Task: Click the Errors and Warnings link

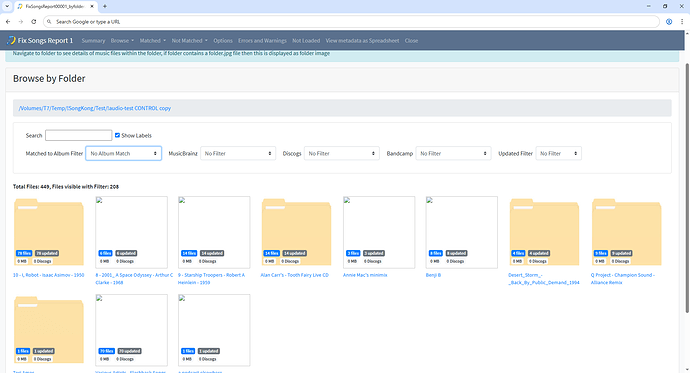Action: (x=262, y=40)
